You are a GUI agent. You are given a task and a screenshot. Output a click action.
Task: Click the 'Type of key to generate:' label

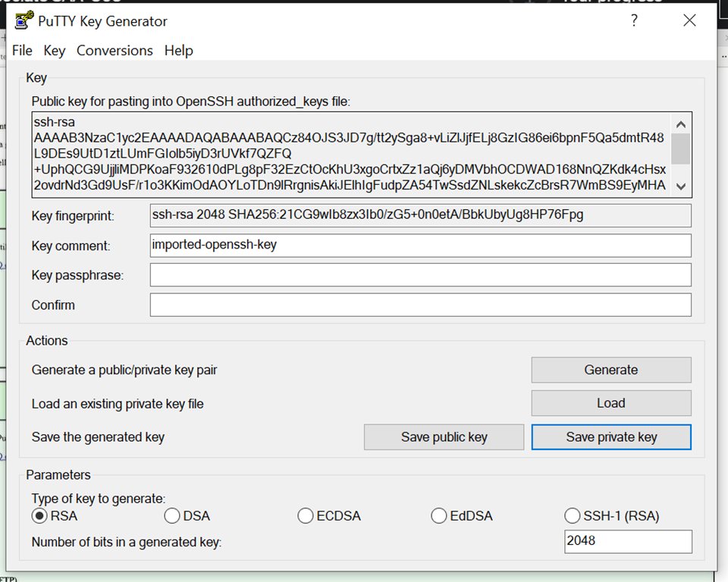pos(99,499)
